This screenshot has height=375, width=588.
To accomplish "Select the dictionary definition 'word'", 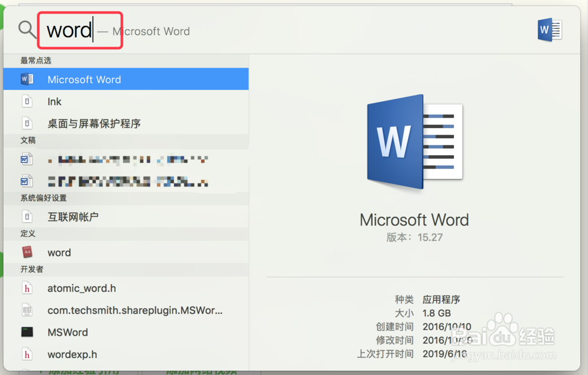I will [126, 252].
